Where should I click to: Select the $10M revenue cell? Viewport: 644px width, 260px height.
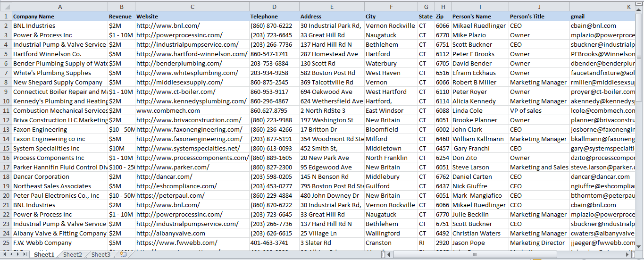click(121, 148)
